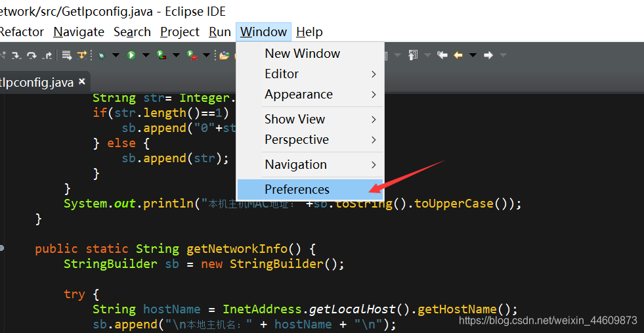This screenshot has height=333, width=644.
Task: Click the 'StringBuilder sb = new StringBuilder();' line
Action: (204, 264)
